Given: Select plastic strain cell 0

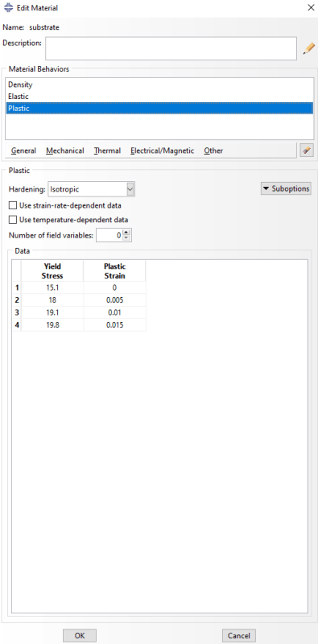Looking at the screenshot, I should pos(114,288).
